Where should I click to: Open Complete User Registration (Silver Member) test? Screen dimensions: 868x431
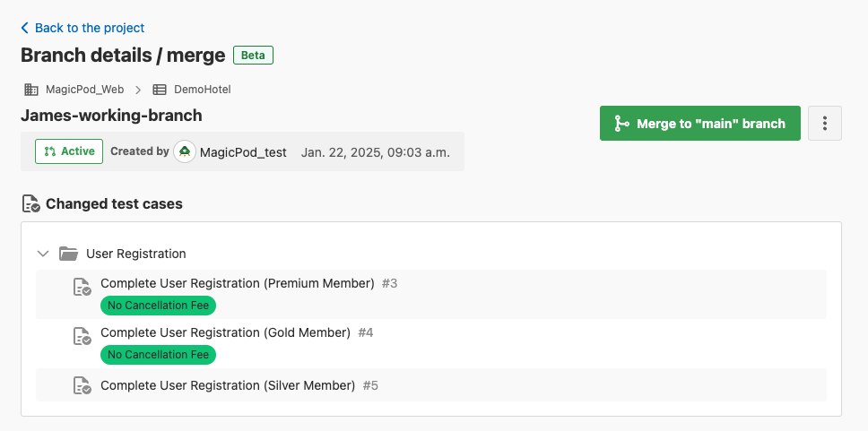tap(228, 385)
